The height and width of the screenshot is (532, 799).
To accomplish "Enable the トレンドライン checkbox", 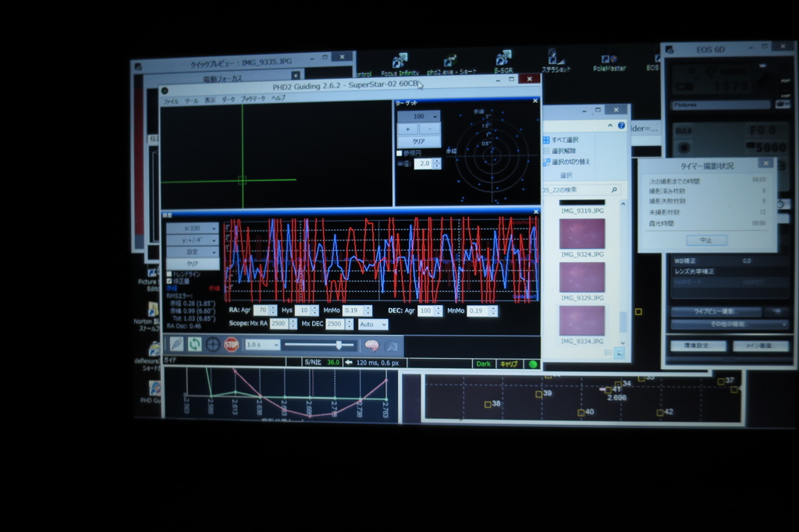I will [x=169, y=274].
